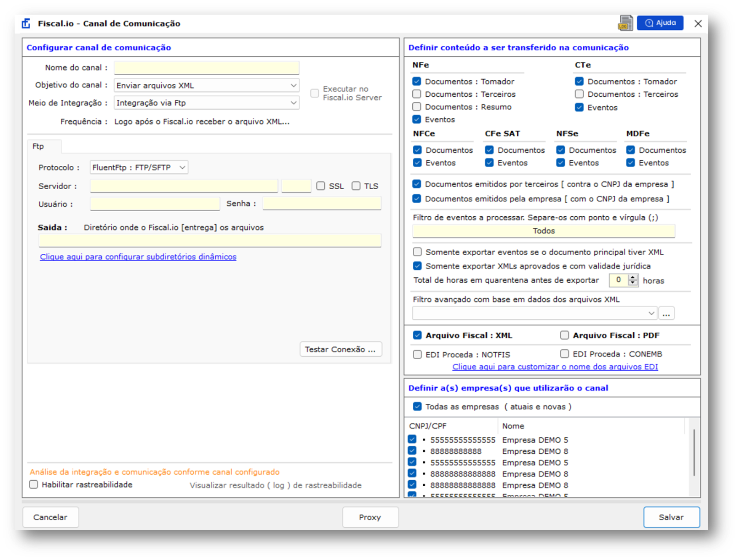
Task: Click the server port field next to Servidor
Action: pyautogui.click(x=296, y=186)
